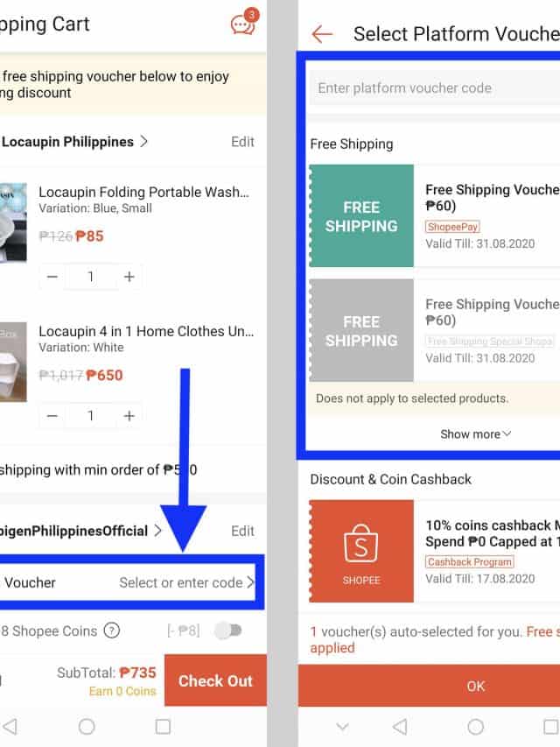The width and height of the screenshot is (560, 747).
Task: Expand Show more free shipping vouchers
Action: click(x=475, y=434)
